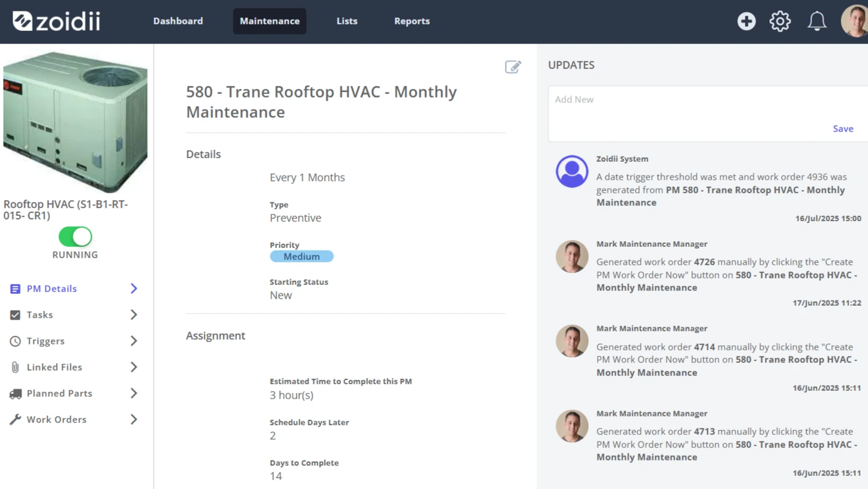Click Mark's avatar on work order 4714 update
Screen dimensions: 868x489
pyautogui.click(x=572, y=341)
